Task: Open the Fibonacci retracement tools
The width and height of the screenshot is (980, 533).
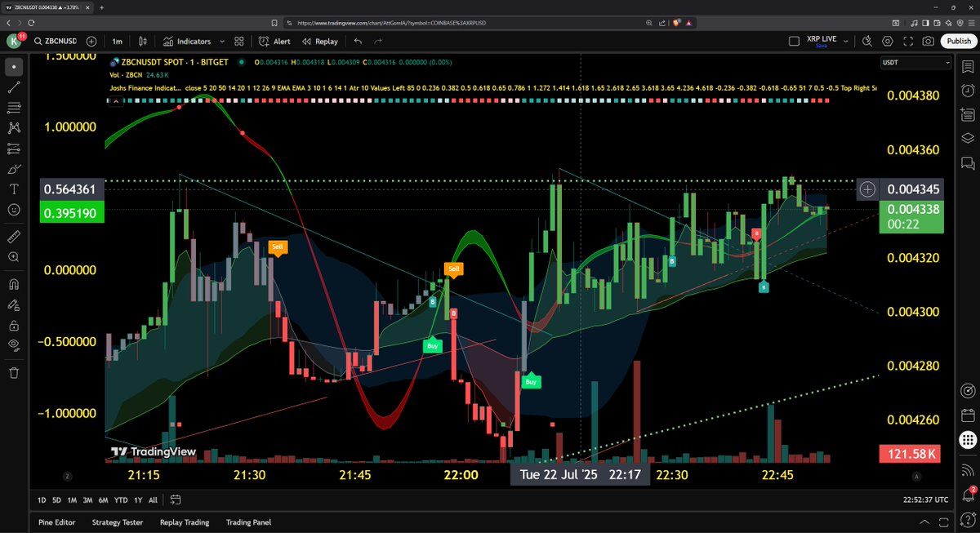Action: pos(13,107)
